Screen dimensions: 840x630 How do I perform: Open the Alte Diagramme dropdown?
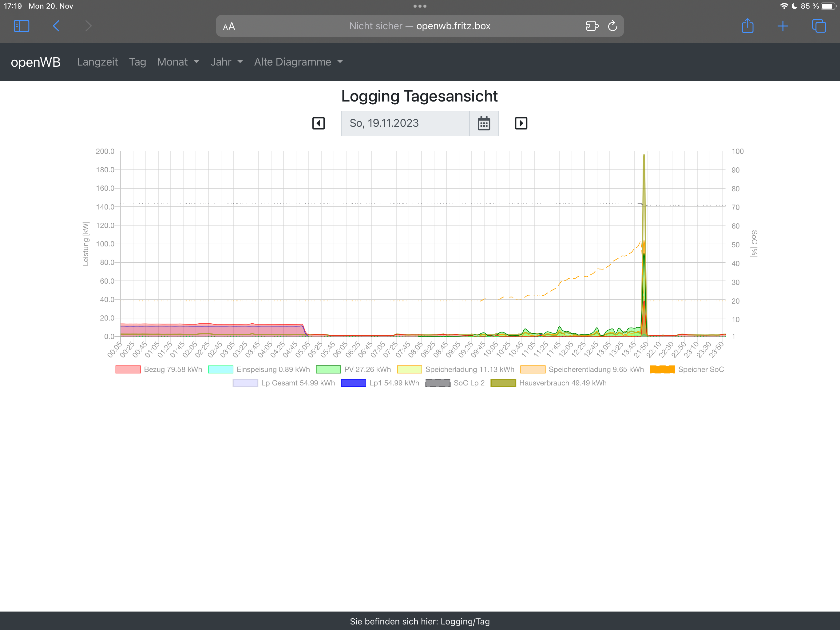tap(298, 62)
